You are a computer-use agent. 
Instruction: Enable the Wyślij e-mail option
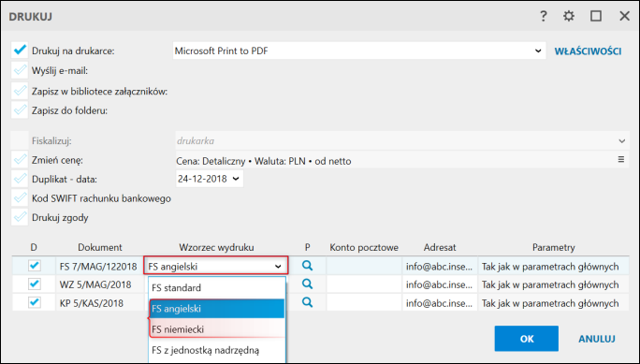coord(20,70)
